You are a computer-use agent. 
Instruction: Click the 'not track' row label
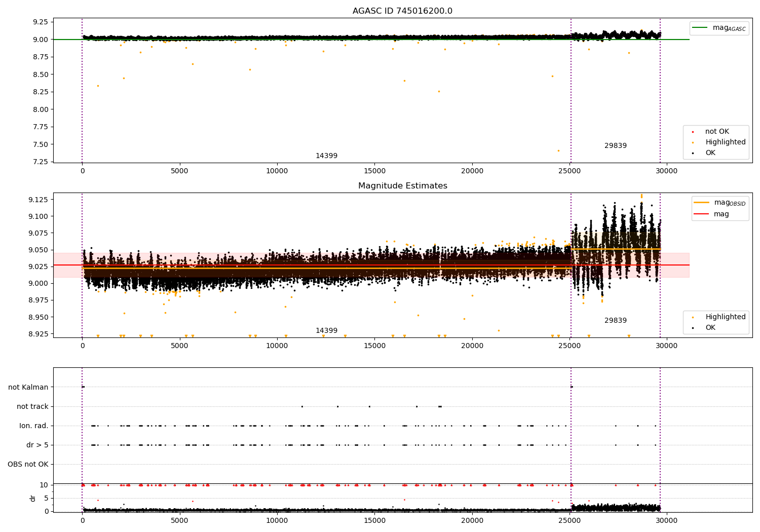[32, 407]
